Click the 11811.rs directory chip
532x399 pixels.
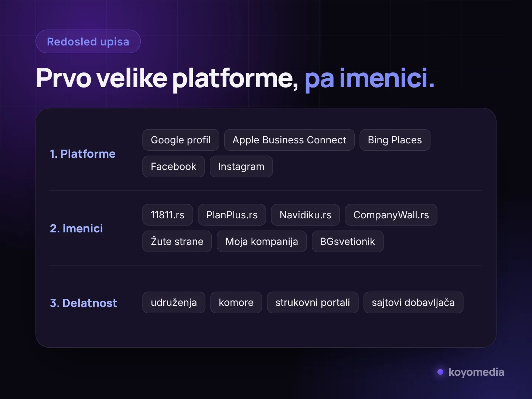(168, 215)
